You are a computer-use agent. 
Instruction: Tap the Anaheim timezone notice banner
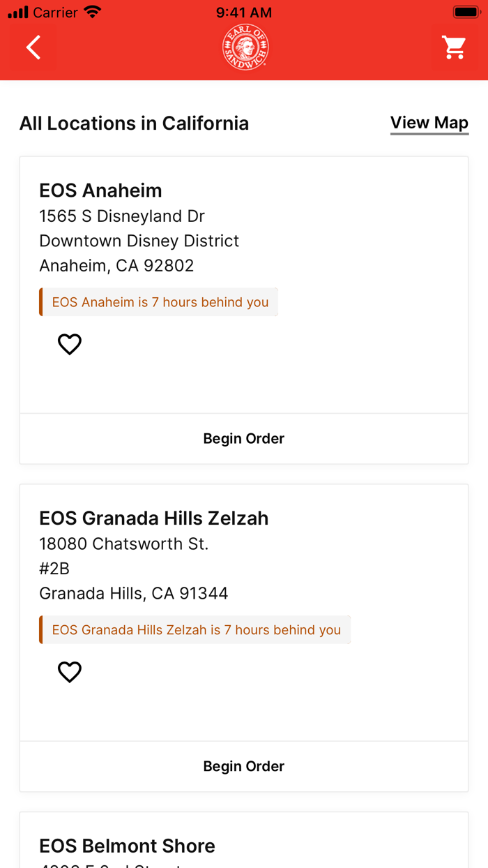(x=159, y=301)
